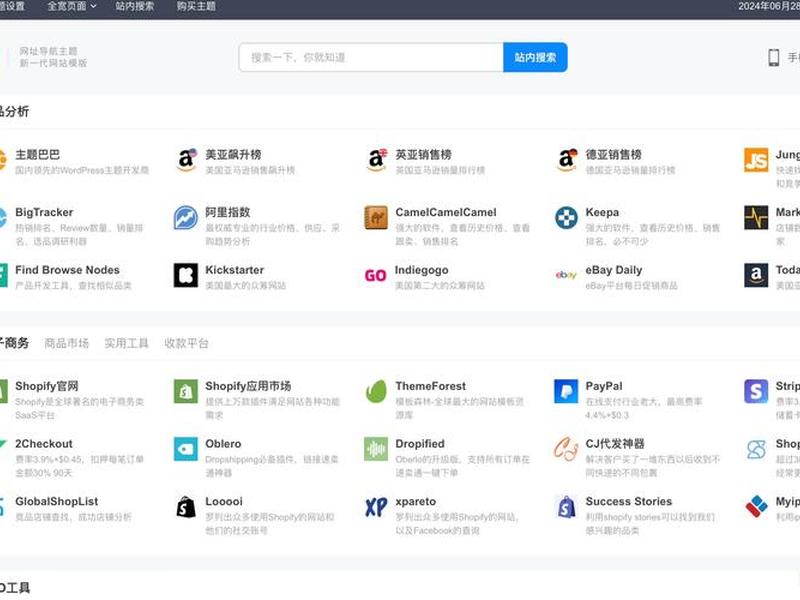Click the ThemeForest green leaf icon
The height and width of the screenshot is (600, 800).
click(x=376, y=391)
